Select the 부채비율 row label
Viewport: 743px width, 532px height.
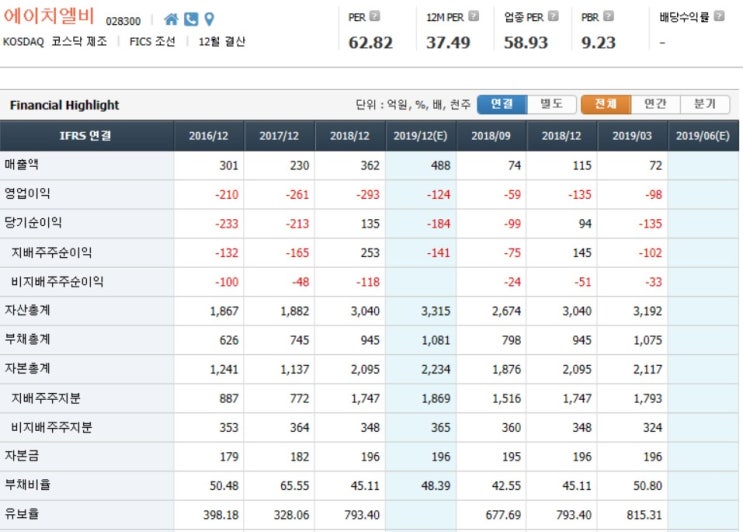click(x=27, y=485)
